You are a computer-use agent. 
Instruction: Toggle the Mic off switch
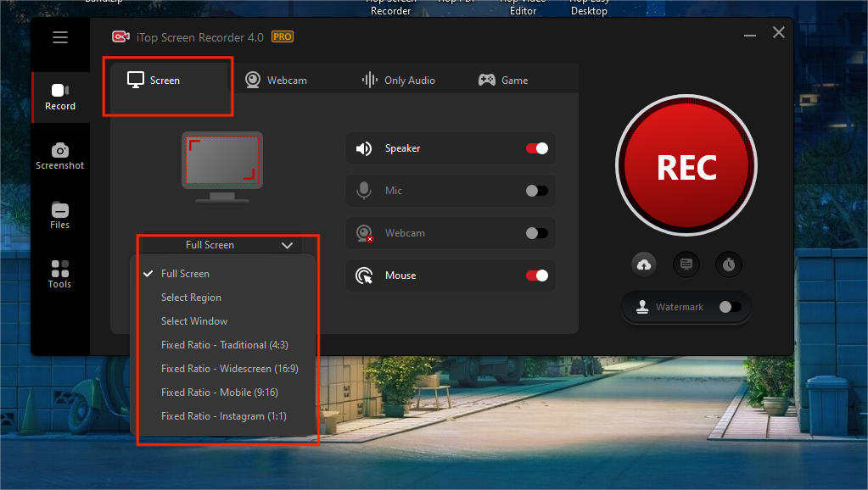click(537, 190)
